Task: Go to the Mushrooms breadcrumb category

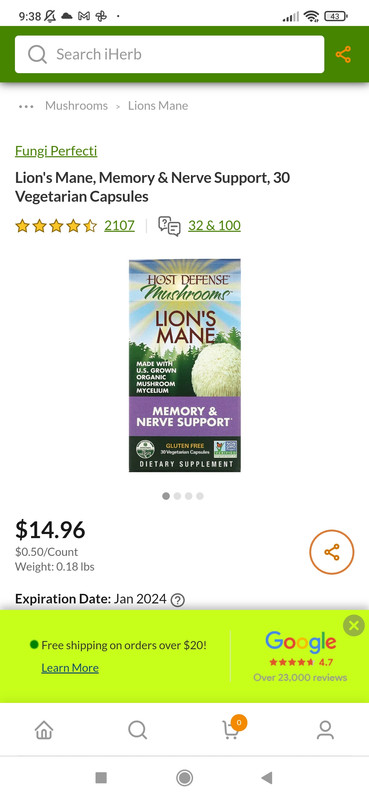Action: coord(77,106)
